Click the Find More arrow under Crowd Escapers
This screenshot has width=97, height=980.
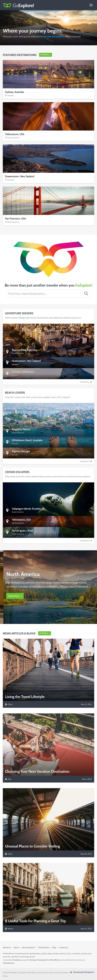[91, 541]
